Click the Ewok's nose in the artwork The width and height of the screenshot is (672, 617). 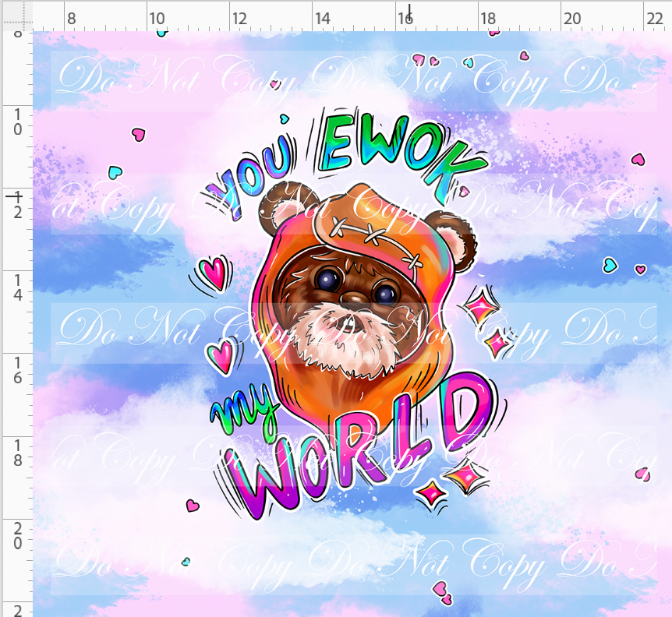tap(354, 298)
